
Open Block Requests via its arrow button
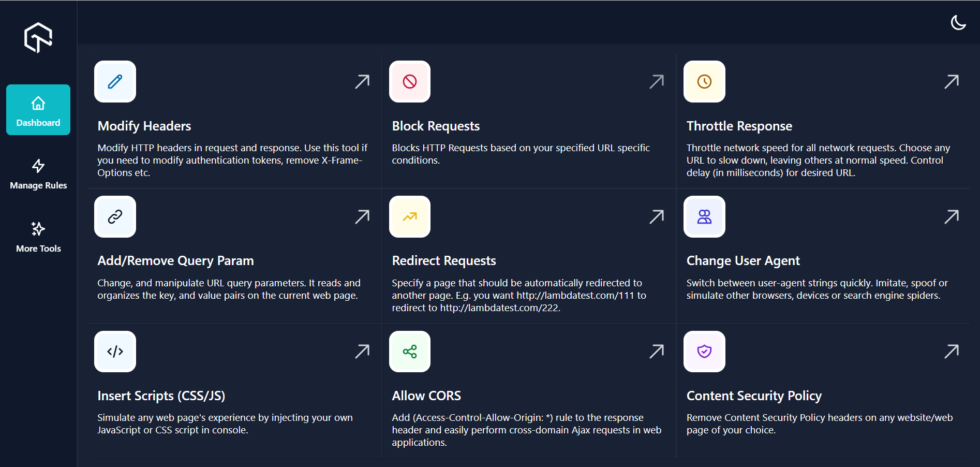click(657, 81)
